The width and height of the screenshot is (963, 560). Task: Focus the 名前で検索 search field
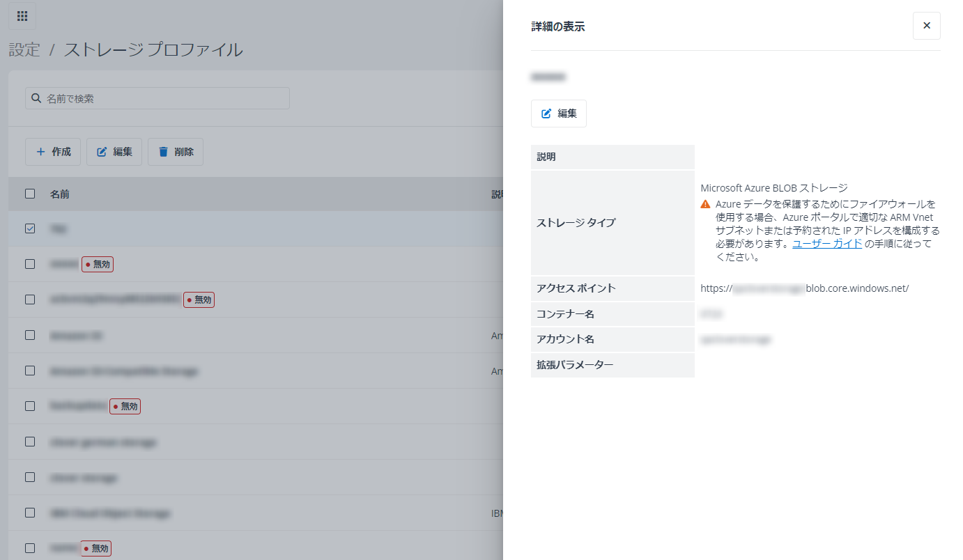(157, 98)
